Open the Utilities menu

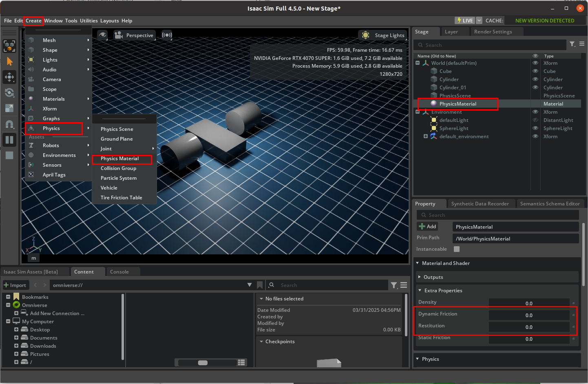(89, 21)
